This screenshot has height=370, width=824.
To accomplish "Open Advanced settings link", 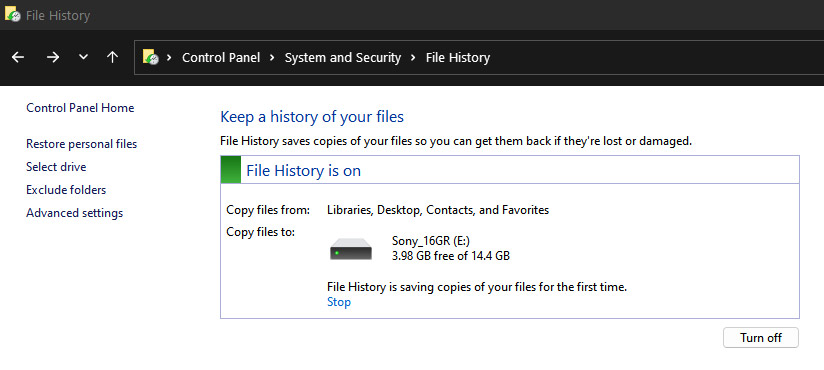I will [x=75, y=213].
